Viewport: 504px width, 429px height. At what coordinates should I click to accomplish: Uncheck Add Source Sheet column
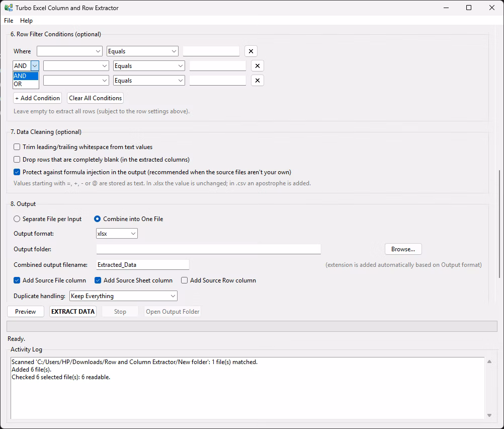point(98,280)
